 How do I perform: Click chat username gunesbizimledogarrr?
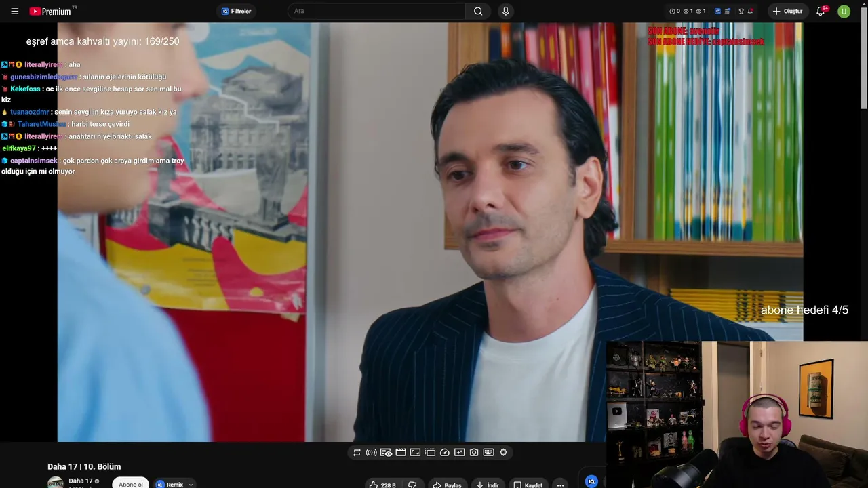[43, 77]
